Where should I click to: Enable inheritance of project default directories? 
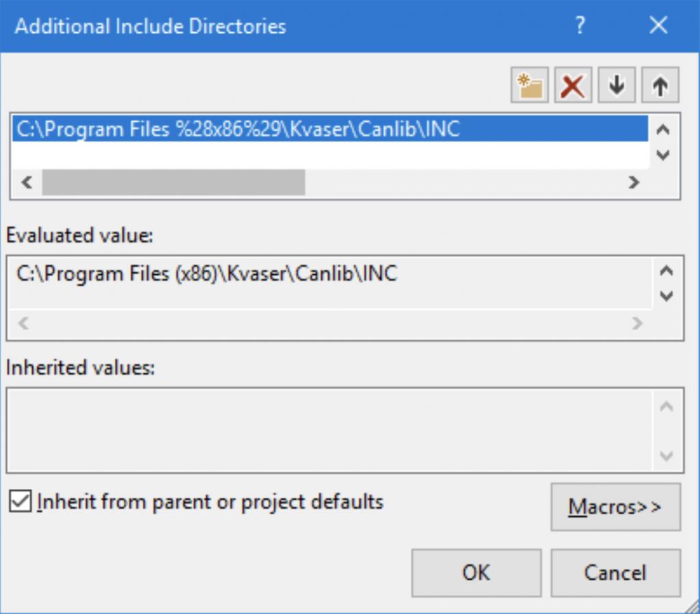pos(21,503)
